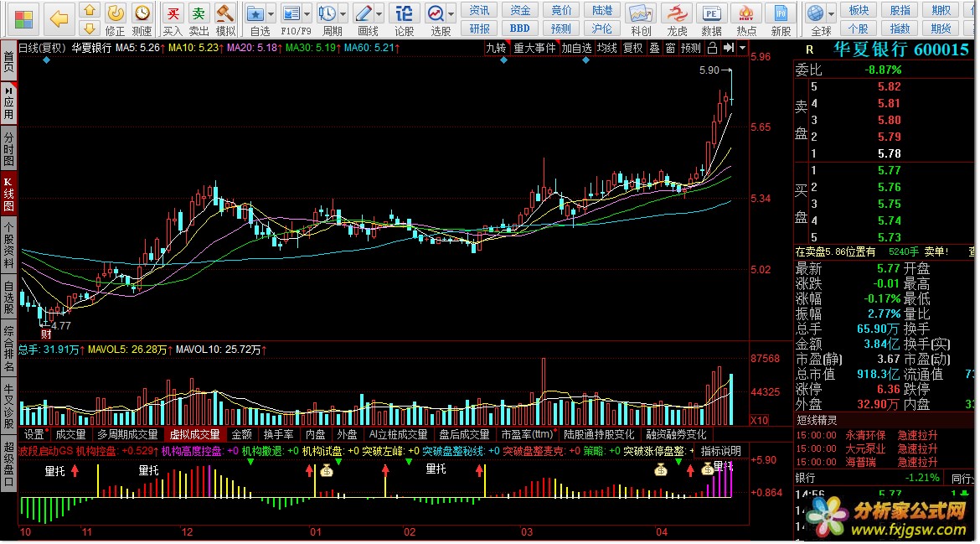Screen dimensions: 980x544
Task: Click 加自选 to add to watchlist
Action: [576, 48]
